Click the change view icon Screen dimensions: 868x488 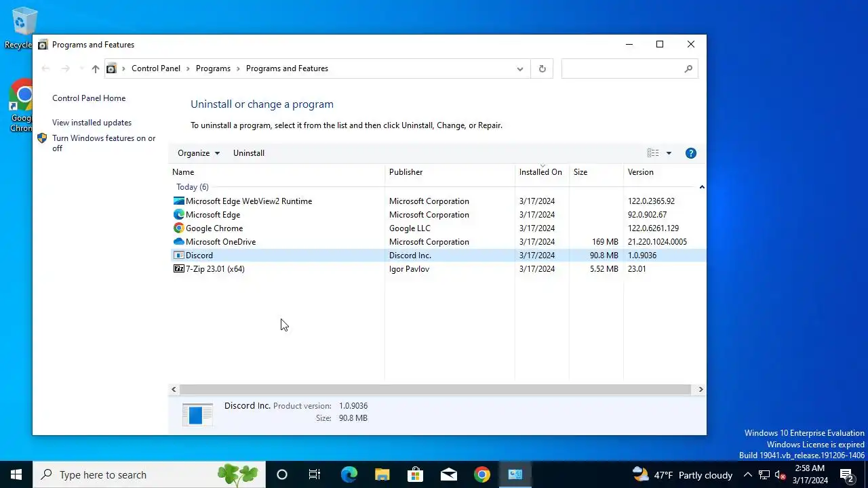[x=653, y=153]
